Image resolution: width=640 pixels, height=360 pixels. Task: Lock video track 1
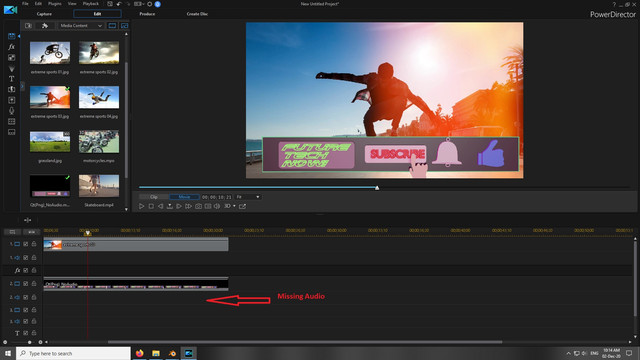pyautogui.click(x=34, y=244)
